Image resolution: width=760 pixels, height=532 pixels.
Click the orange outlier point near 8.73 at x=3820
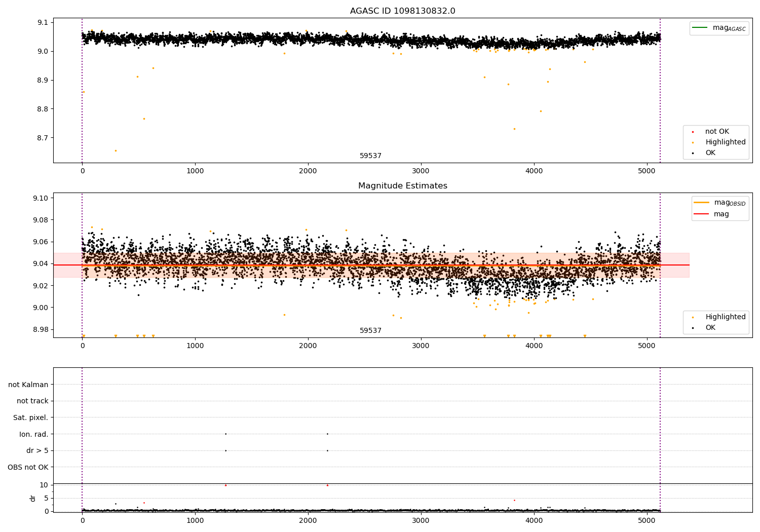(x=514, y=129)
